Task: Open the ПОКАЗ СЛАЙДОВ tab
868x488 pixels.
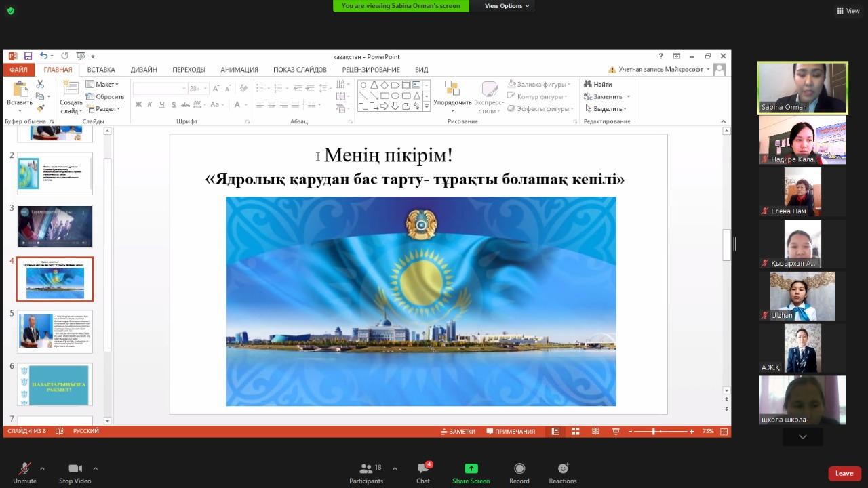Action: (x=300, y=70)
